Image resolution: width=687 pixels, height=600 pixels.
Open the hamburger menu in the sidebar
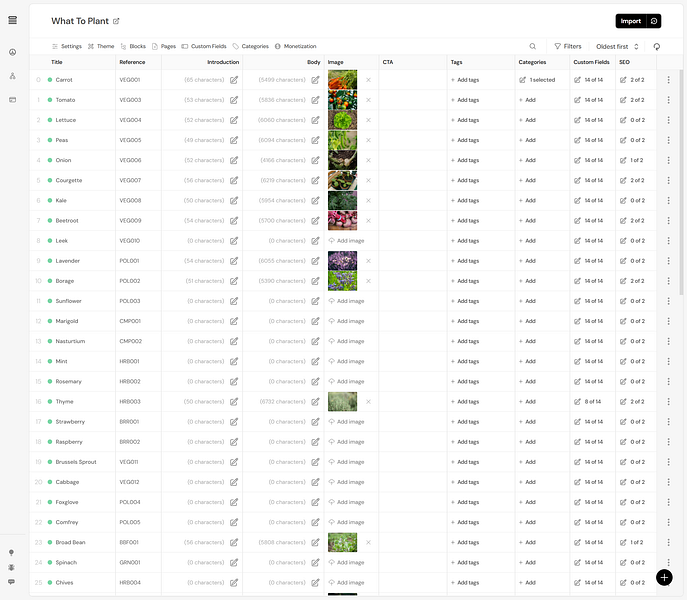pyautogui.click(x=13, y=20)
